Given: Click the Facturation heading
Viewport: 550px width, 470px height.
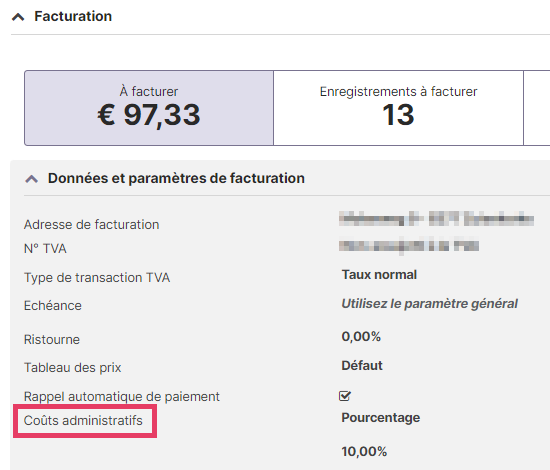Looking at the screenshot, I should (x=73, y=16).
